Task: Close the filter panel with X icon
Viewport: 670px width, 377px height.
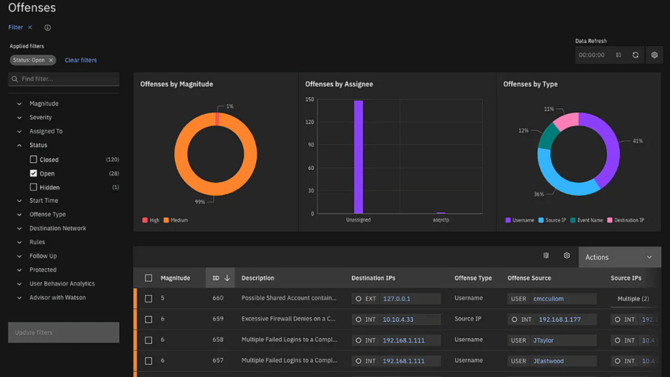Action: [30, 27]
